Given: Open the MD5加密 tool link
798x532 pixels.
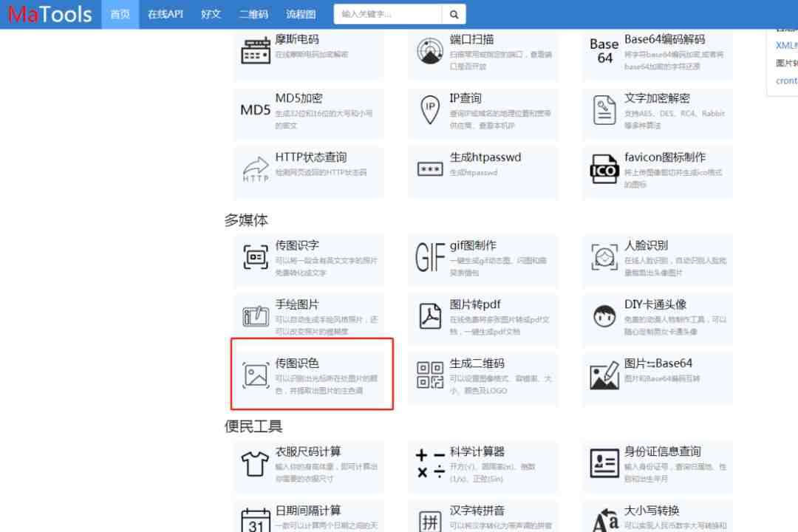Looking at the screenshot, I should pyautogui.click(x=299, y=98).
